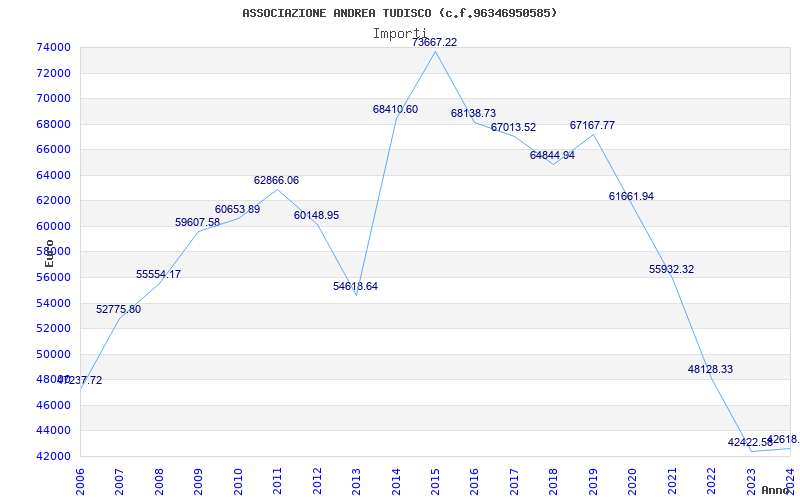Viewport: 800px width, 500px height.
Task: Select the data label 62866.06
Action: (x=277, y=181)
